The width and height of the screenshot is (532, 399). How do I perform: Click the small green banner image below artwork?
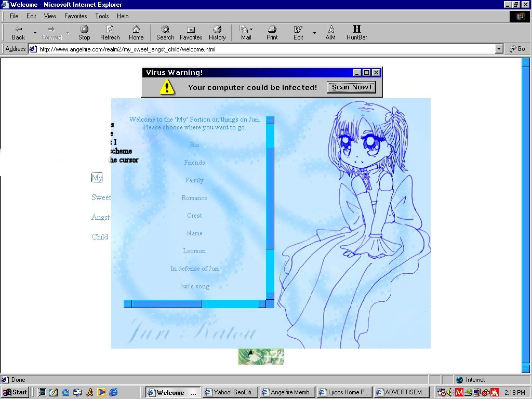261,356
